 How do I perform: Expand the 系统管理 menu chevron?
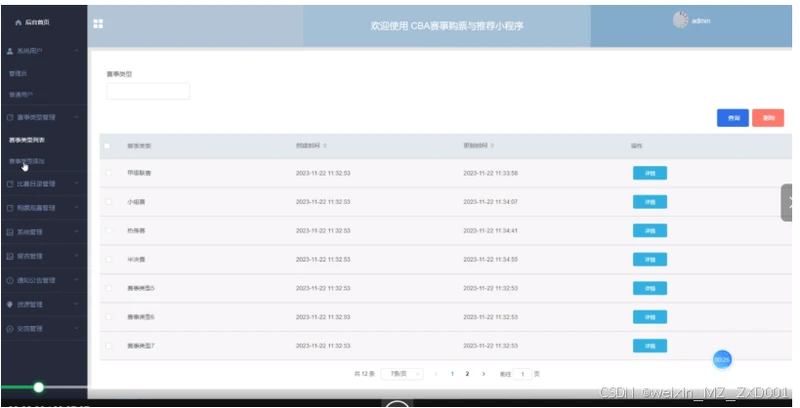click(76, 232)
